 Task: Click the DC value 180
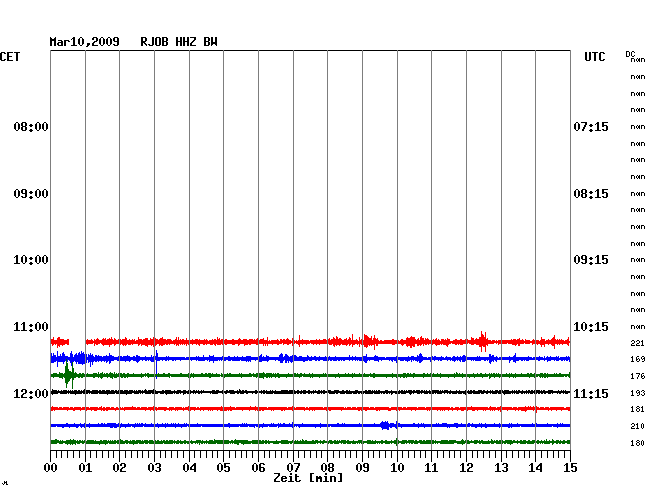click(638, 443)
